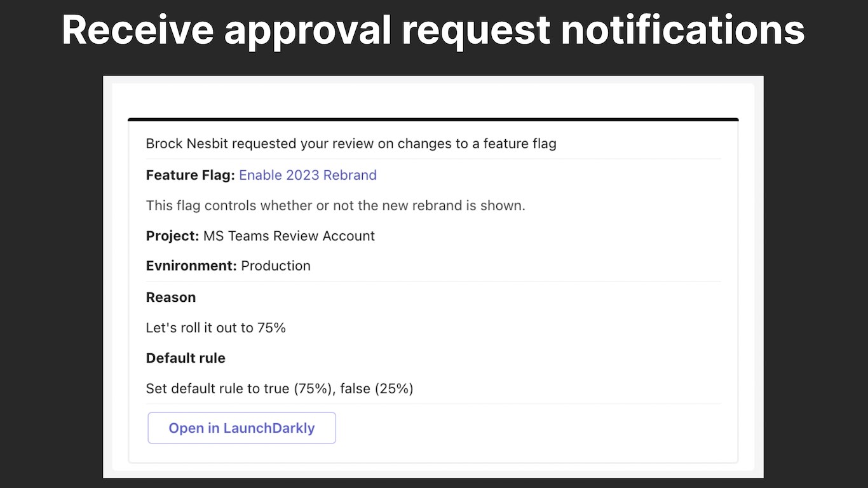Screen dimensions: 868x488
Task: Open the Enable 2023 Rebrand flag link
Action: point(308,175)
